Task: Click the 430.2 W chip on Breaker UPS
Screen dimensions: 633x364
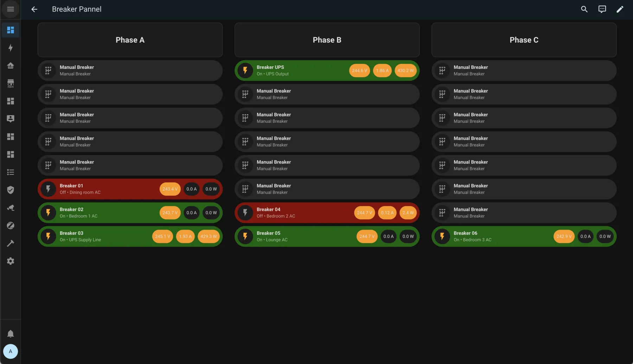Action: [405, 70]
